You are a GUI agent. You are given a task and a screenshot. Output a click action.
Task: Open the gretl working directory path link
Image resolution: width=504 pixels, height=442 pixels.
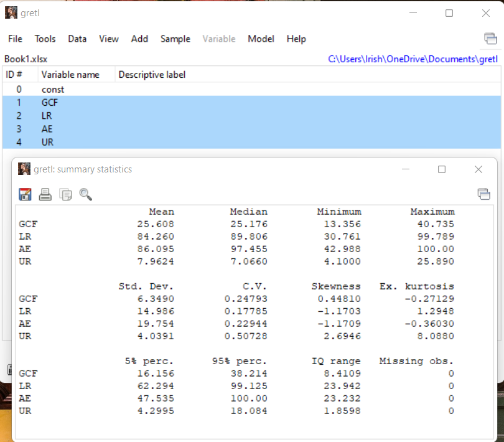[413, 59]
